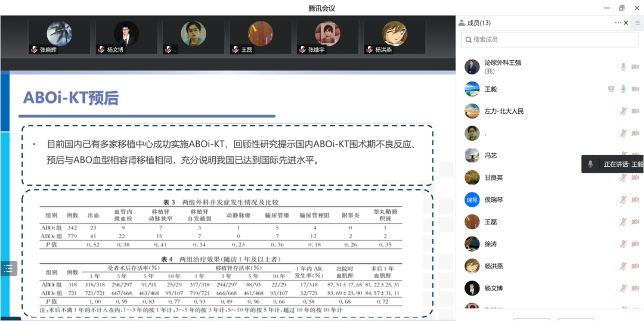Open the outline list icon on slide's left edge
Image resolution: width=644 pixels, height=321 pixels.
tap(8, 269)
